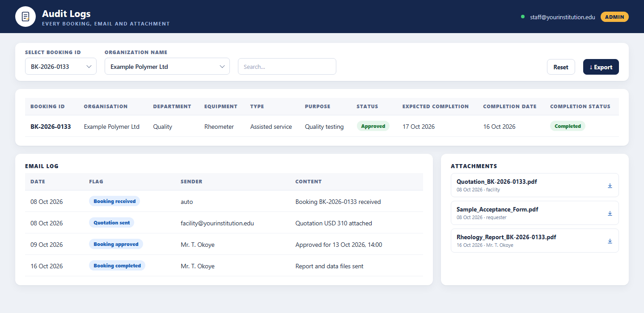Open the Sample_Acceptance_Form.pdf attachment
This screenshot has width=644, height=313.
click(535, 213)
